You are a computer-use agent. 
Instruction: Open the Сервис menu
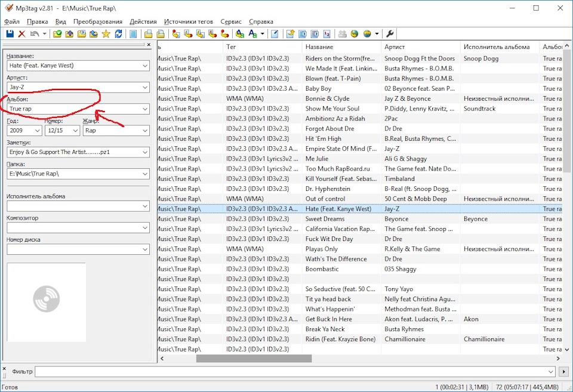[x=231, y=21]
